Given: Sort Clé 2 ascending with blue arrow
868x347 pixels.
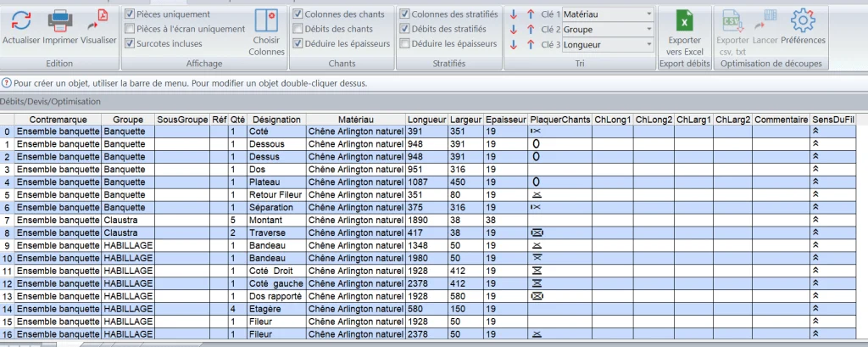Looking at the screenshot, I should point(531,30).
